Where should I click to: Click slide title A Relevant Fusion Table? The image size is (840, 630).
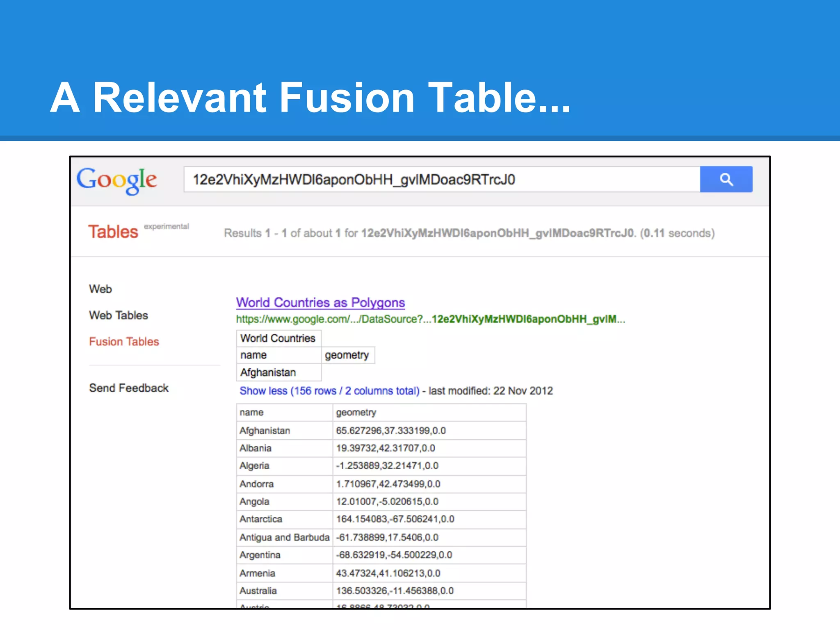click(310, 97)
